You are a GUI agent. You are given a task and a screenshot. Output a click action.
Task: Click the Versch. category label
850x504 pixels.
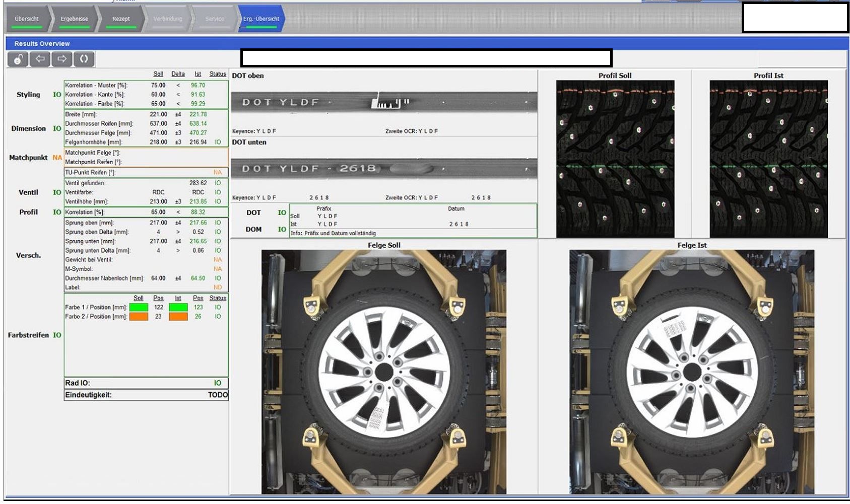(x=29, y=255)
